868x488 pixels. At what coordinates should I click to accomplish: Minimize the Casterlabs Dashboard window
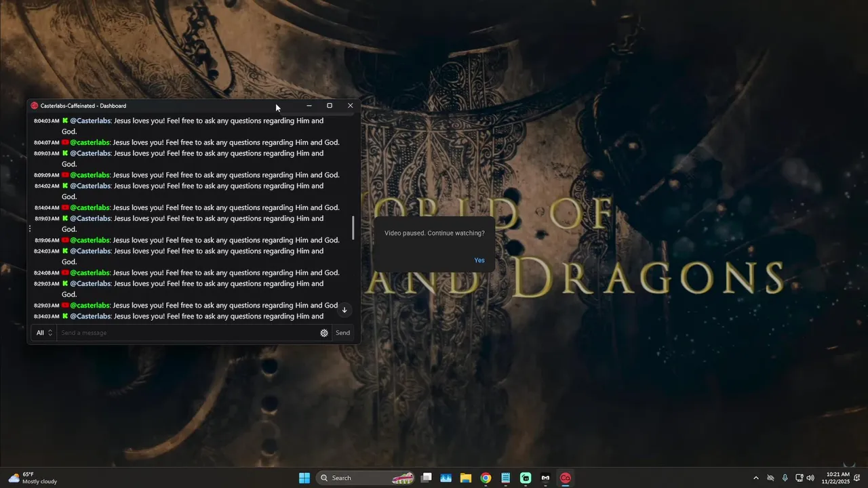(x=309, y=106)
